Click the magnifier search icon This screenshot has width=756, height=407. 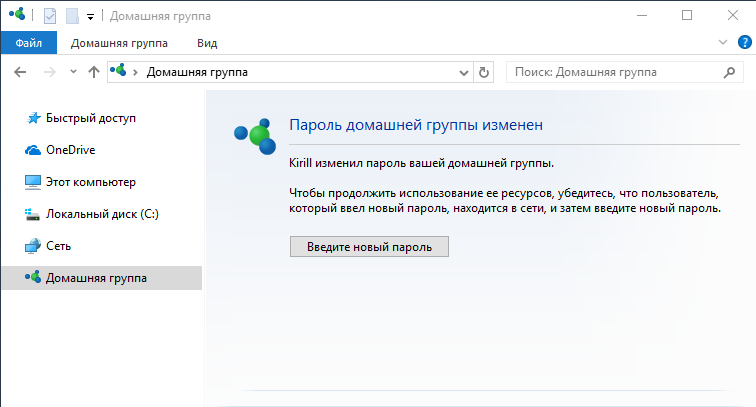tap(729, 72)
